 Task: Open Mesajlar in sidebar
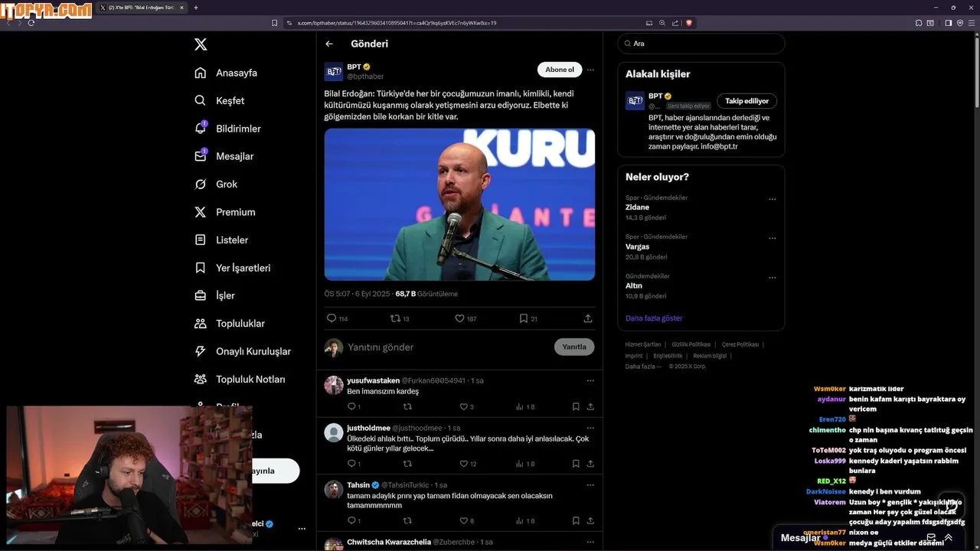(224, 156)
